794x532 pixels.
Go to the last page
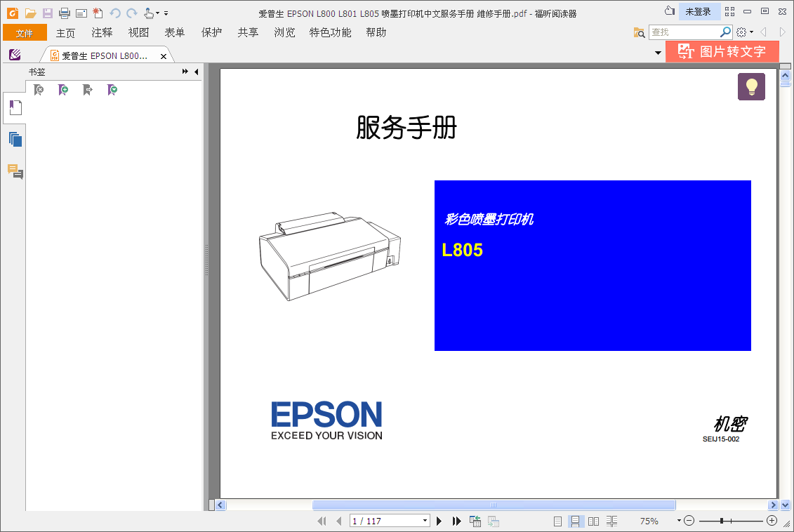coord(457,521)
